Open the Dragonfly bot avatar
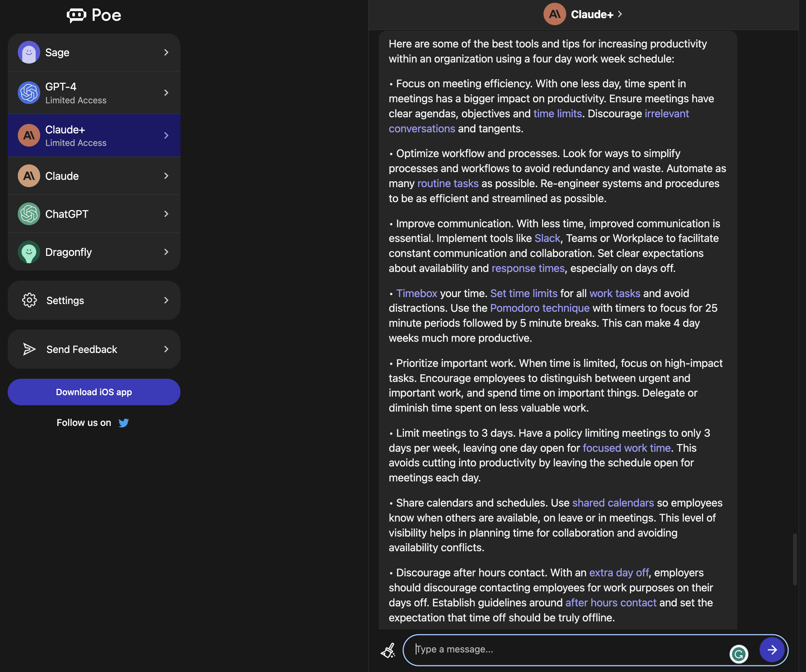Screen dimensions: 806x672 click(28, 252)
